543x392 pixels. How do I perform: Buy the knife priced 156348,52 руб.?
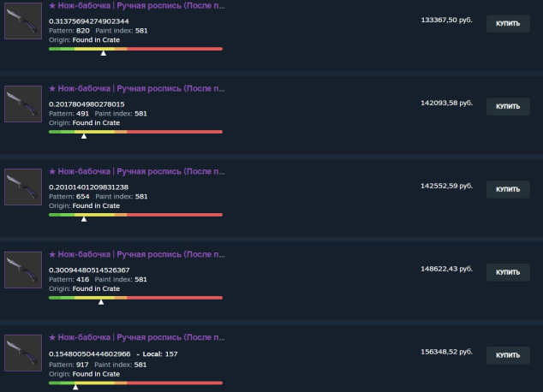[508, 355]
